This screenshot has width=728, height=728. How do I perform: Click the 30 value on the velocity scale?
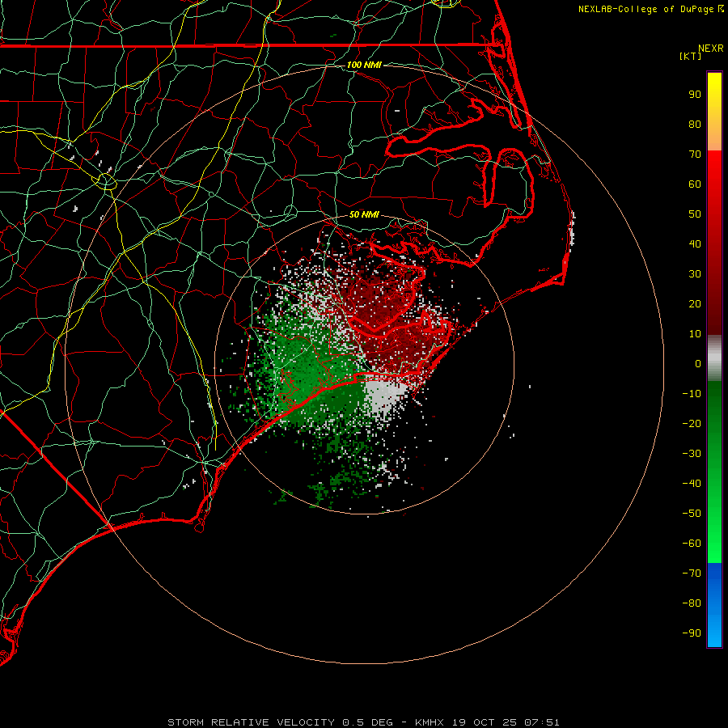[x=695, y=274]
